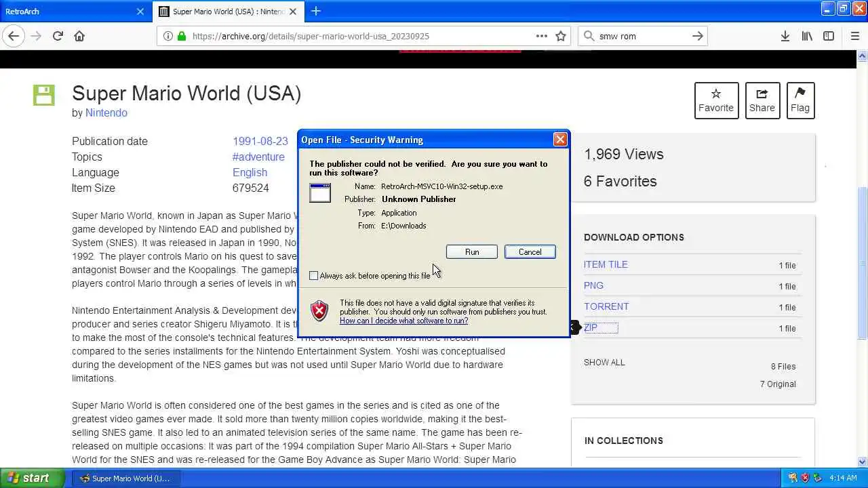Focus the search box containing smw rom
This screenshot has height=488, width=868.
(x=642, y=36)
